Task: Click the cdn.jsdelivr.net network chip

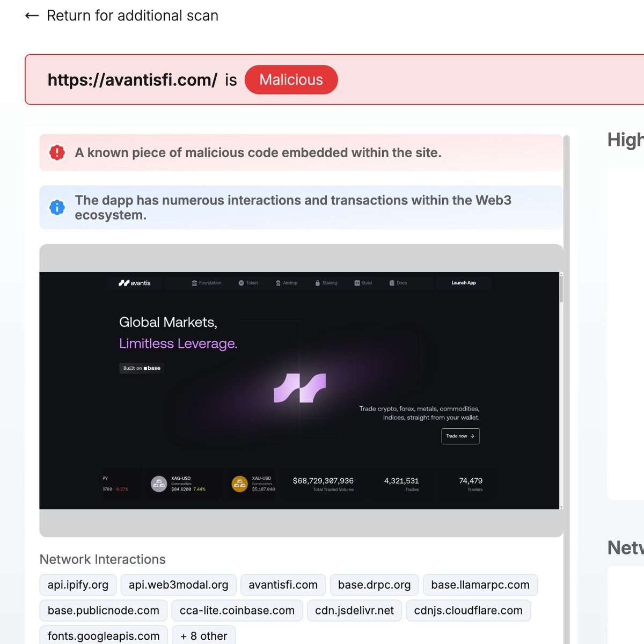Action: 355,611
